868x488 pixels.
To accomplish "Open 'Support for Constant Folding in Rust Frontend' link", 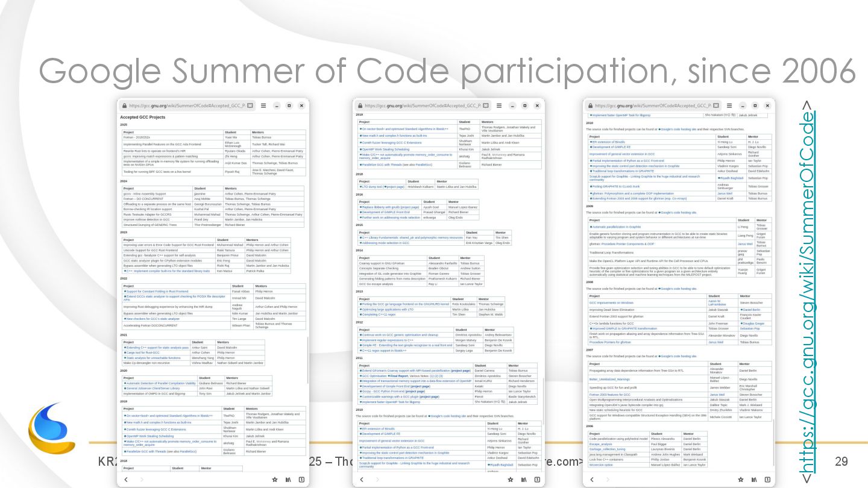I will 156,291.
